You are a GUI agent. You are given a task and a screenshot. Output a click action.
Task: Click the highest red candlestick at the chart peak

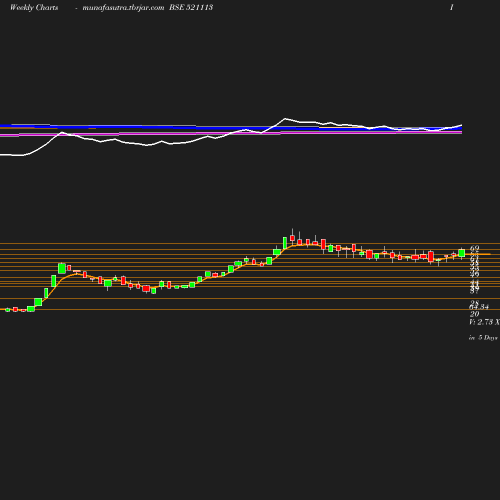point(292,237)
